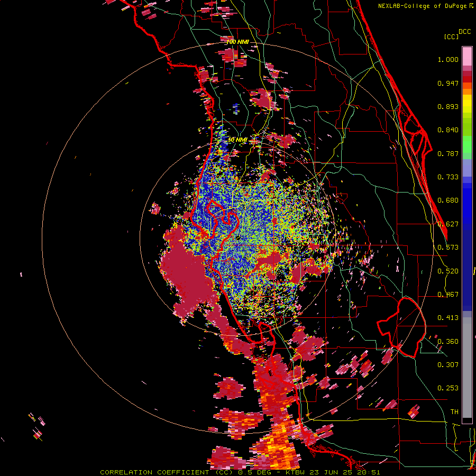Select the 0.520 scale value

448,271
